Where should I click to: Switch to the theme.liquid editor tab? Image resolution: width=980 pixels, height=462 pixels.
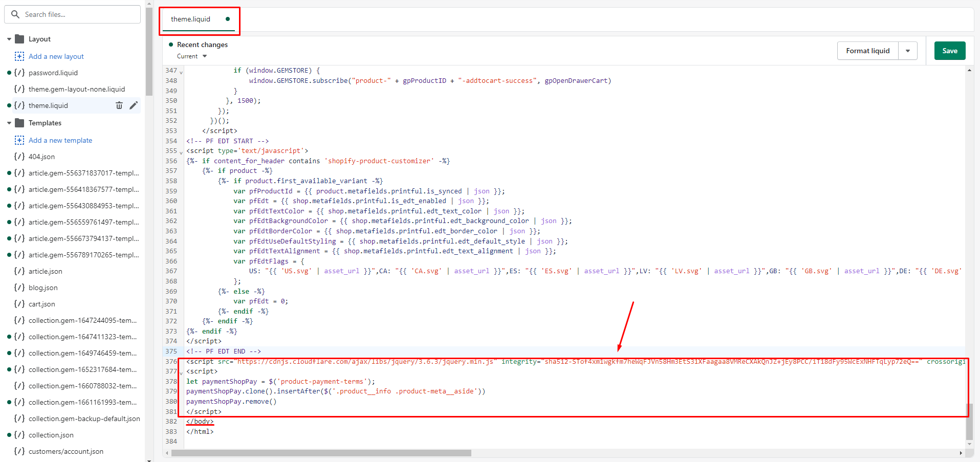point(199,19)
